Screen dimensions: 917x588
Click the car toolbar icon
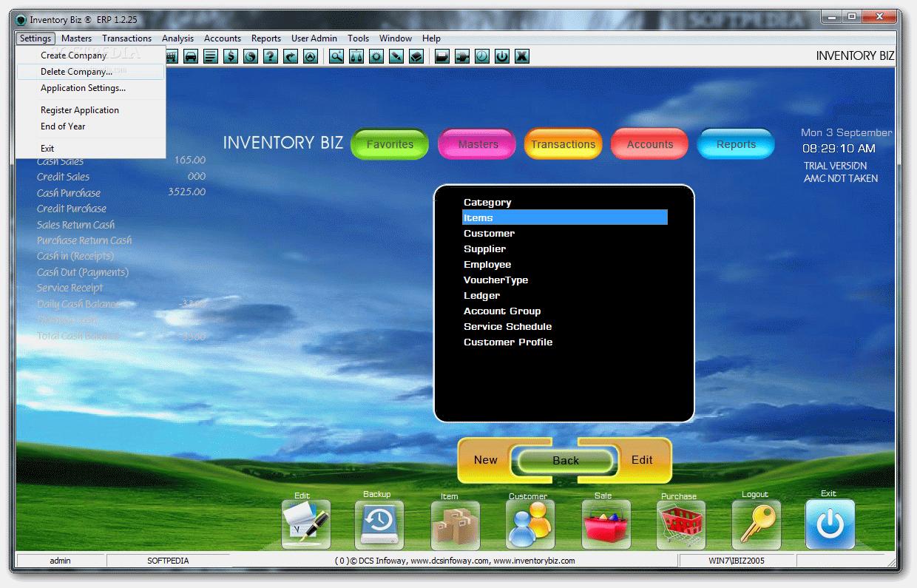[x=191, y=56]
